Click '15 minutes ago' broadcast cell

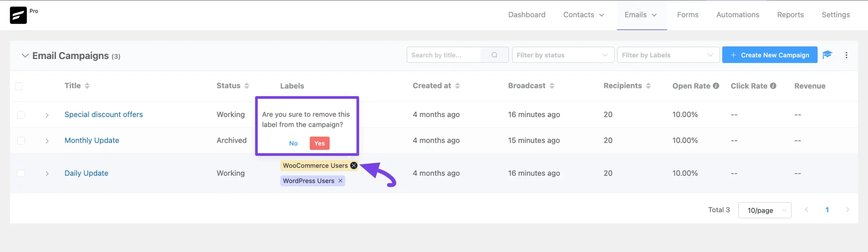[x=534, y=140]
